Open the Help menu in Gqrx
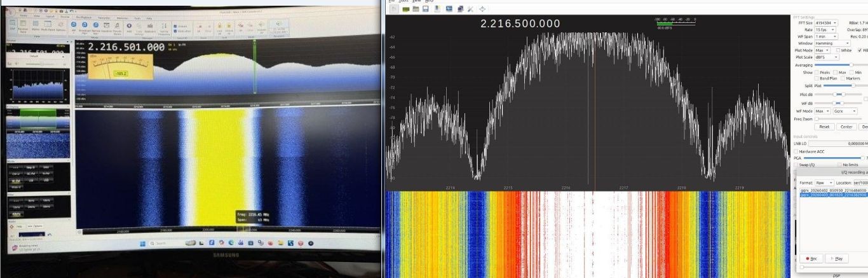Image resolution: width=868 pixels, height=278 pixels. [x=429, y=1]
